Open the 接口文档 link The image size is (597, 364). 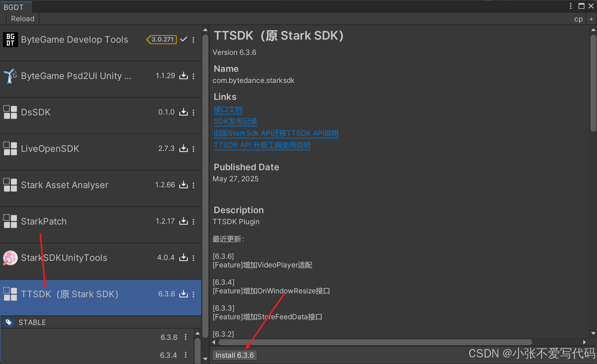(228, 109)
